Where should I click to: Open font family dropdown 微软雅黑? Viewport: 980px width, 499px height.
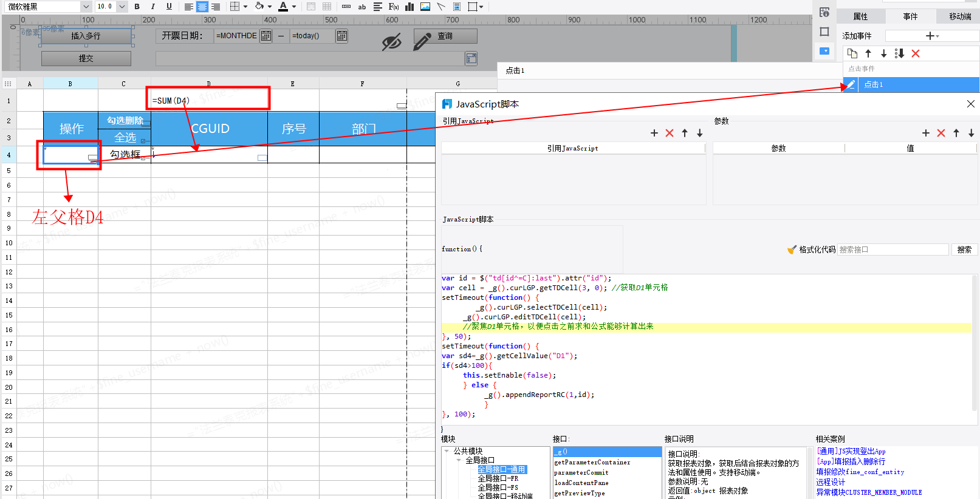(86, 7)
